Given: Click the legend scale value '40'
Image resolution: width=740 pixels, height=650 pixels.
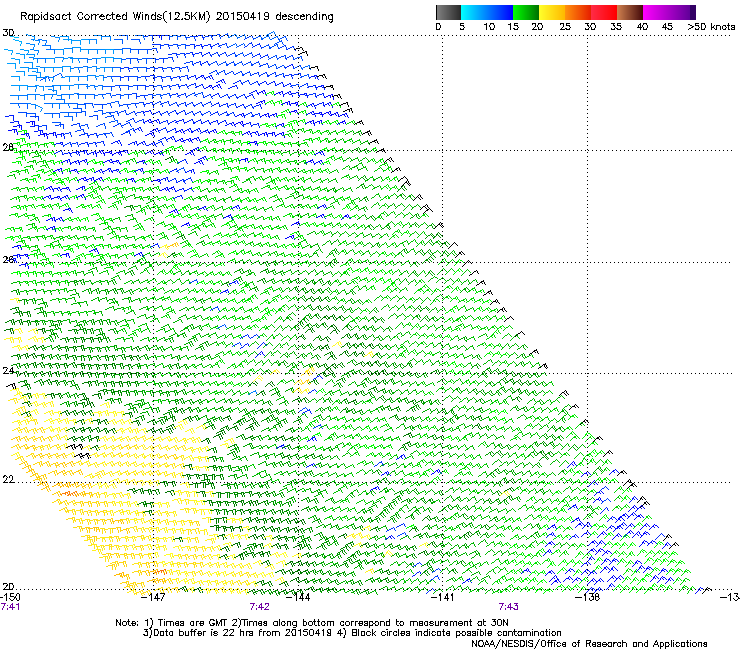Looking at the screenshot, I should tap(642, 27).
